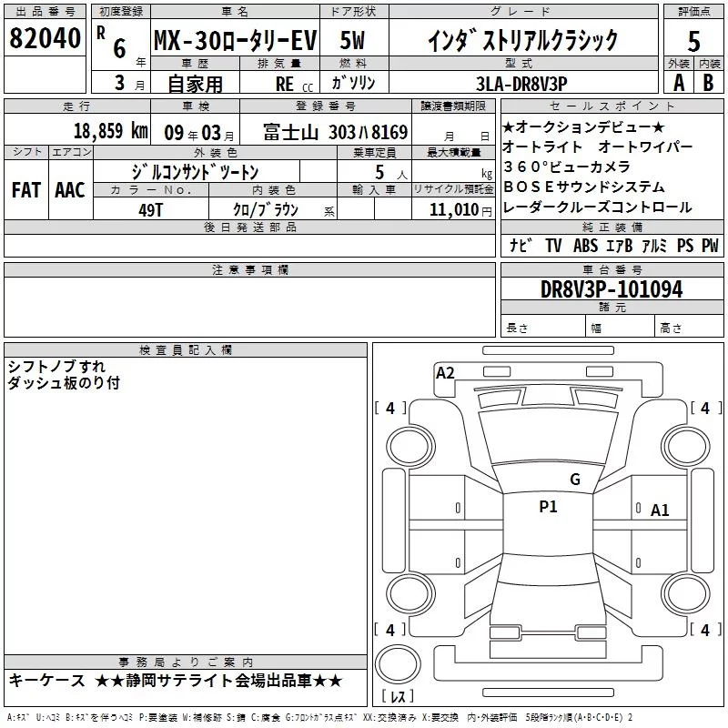Click the door shape value 5W
This screenshot has width=728, height=728.
[x=352, y=40]
